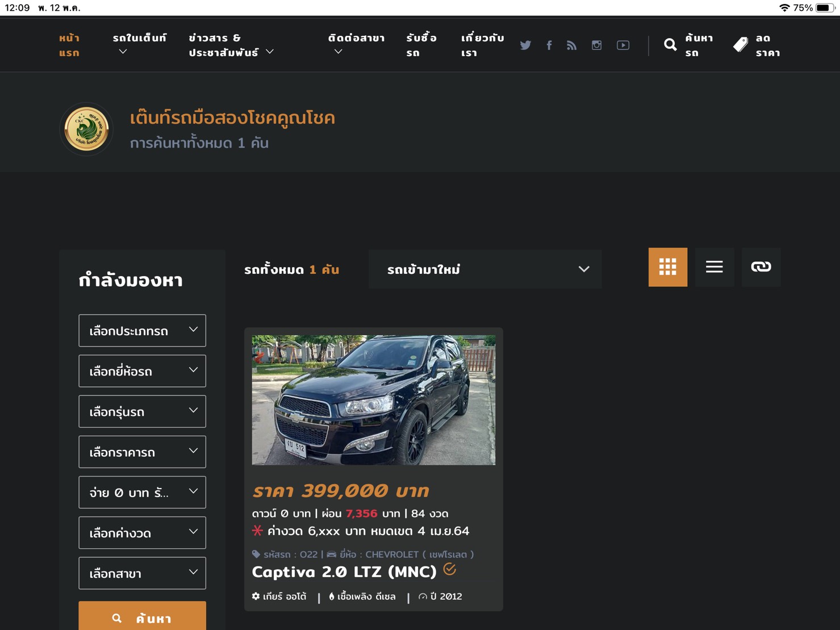
Task: Click the กำลังมองหา filter heading
Action: tap(131, 280)
